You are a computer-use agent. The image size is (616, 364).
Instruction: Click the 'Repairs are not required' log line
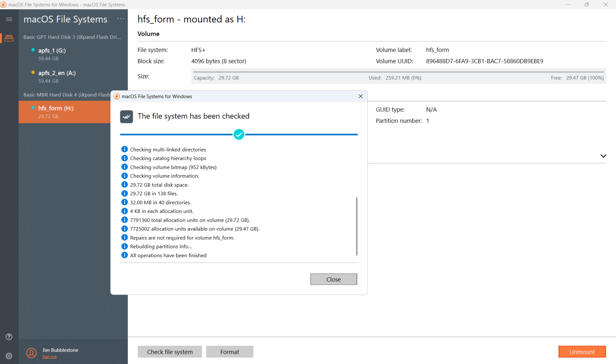pyautogui.click(x=182, y=238)
